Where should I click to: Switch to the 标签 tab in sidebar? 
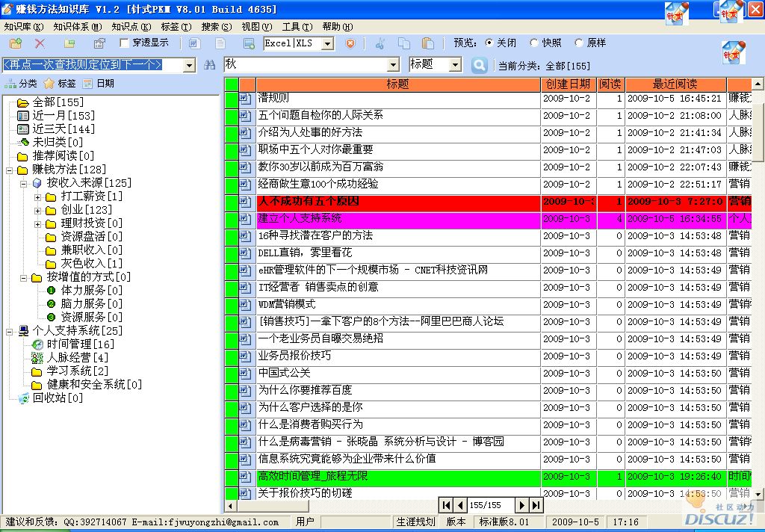60,84
